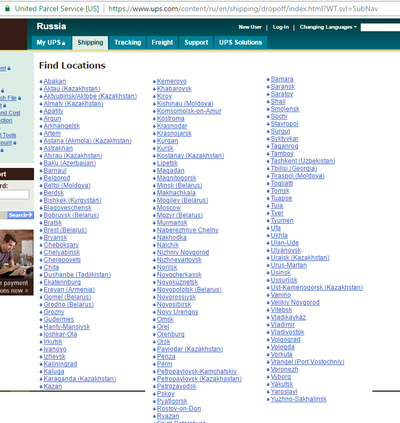Expand the Changing Languages dropdown
The height and width of the screenshot is (423, 400).
328,27
